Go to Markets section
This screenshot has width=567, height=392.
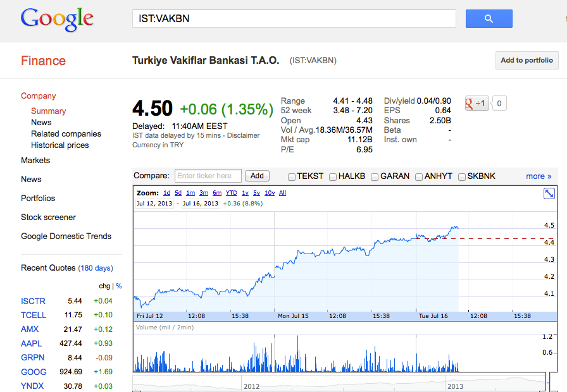pyautogui.click(x=35, y=161)
